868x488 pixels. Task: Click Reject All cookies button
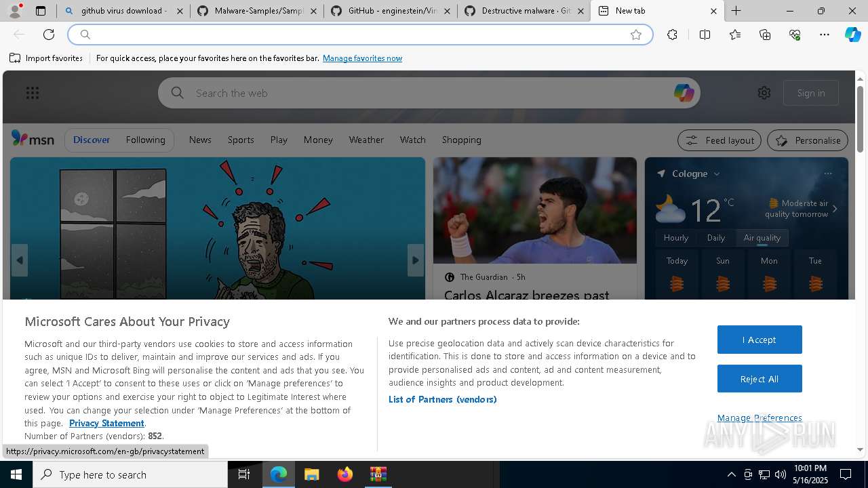point(759,379)
